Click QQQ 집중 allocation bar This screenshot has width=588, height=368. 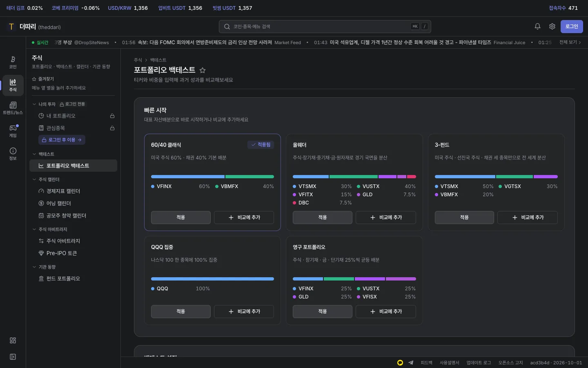pyautogui.click(x=212, y=279)
